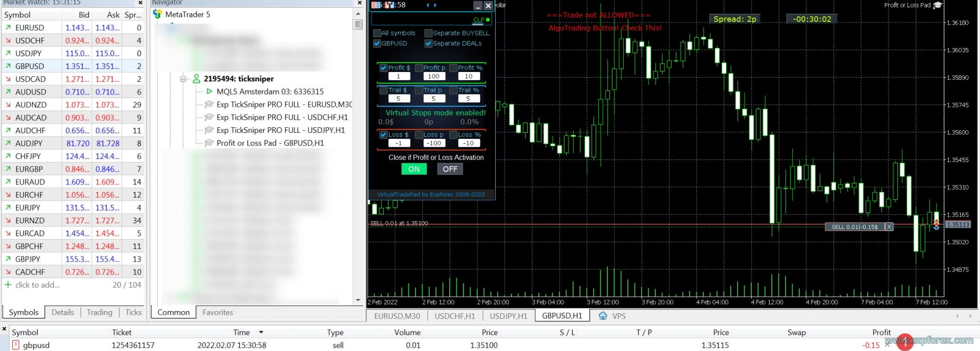
Task: Click the plus icon at 'click to add...'
Action: point(8,285)
